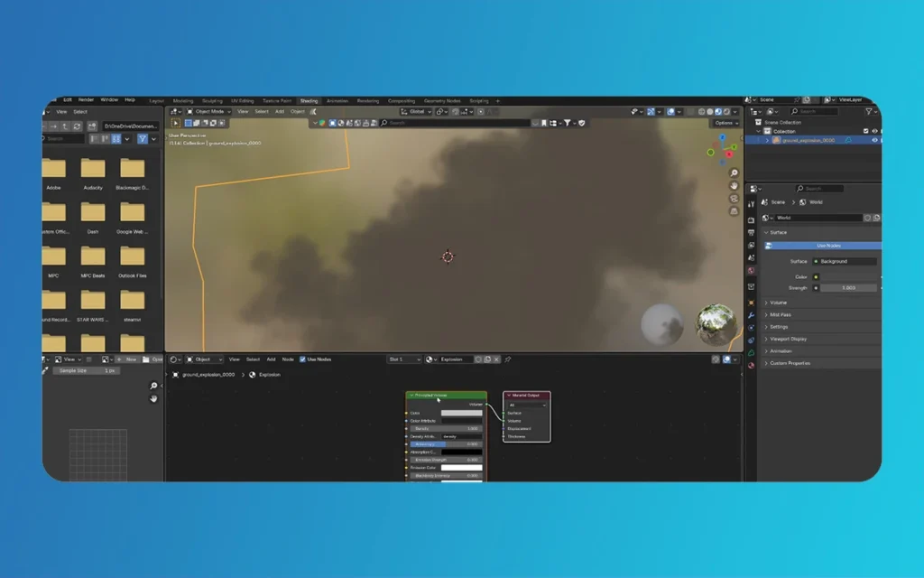The image size is (924, 578).
Task: Select vertical list display in file browser
Action: coord(94,139)
